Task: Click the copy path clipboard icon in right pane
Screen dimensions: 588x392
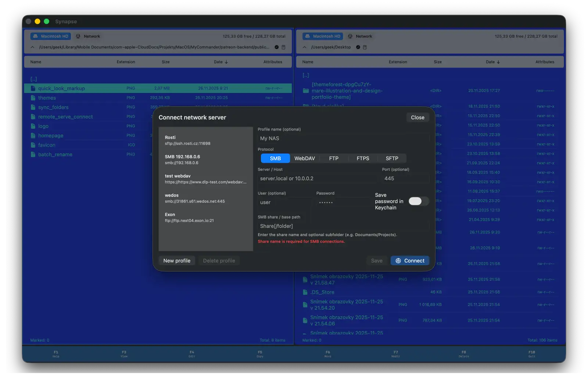Action: pyautogui.click(x=365, y=47)
